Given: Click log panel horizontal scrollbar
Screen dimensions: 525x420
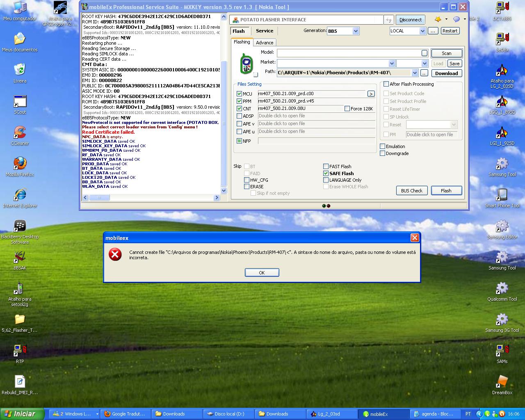Looking at the screenshot, I should [151, 198].
